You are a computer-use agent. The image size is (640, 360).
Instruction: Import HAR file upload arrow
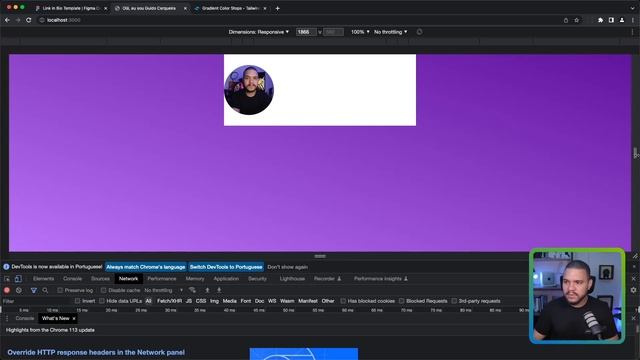tap(207, 290)
